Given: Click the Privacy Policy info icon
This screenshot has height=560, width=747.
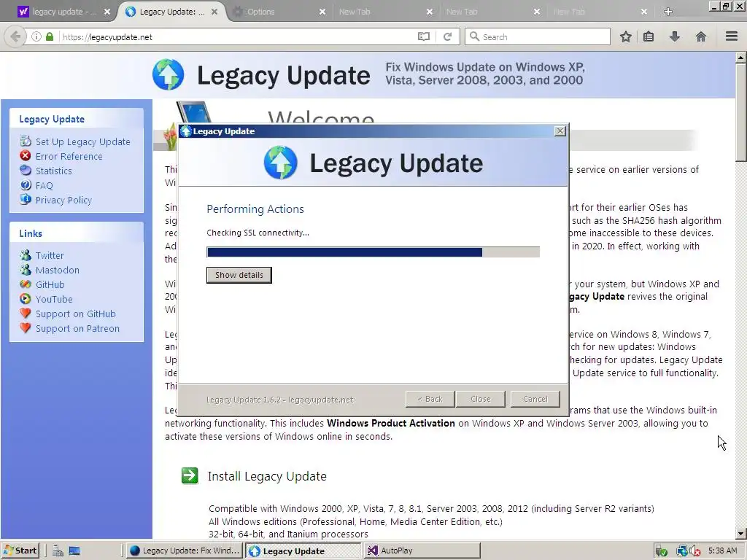Looking at the screenshot, I should tap(26, 200).
